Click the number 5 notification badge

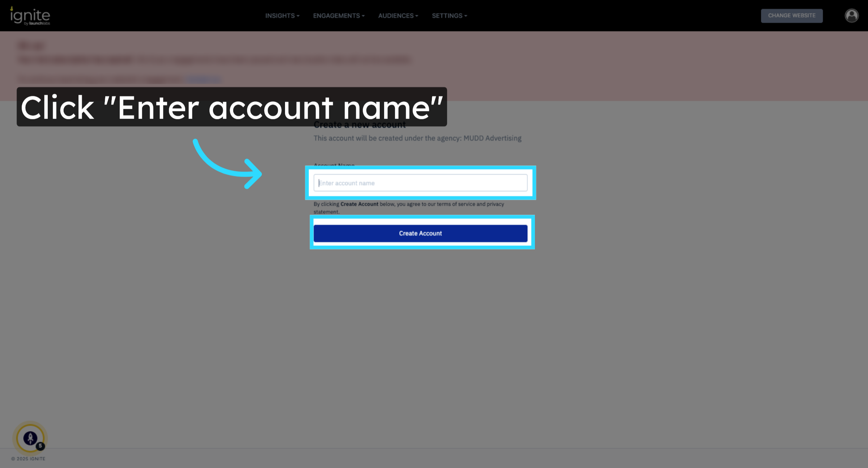[x=41, y=446]
